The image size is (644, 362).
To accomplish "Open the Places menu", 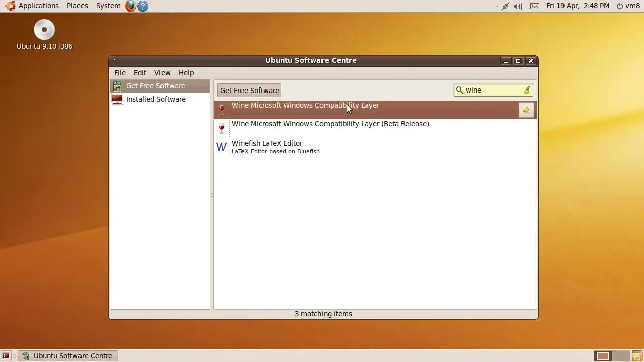I will (77, 6).
